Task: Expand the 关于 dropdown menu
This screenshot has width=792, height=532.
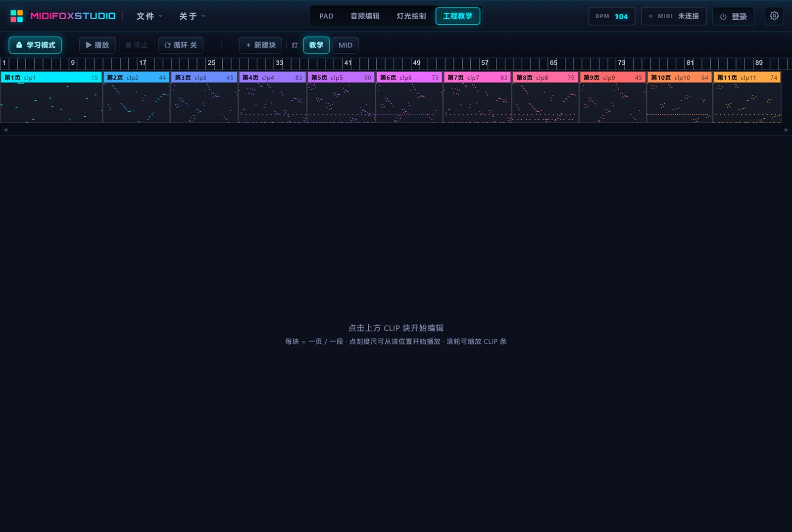Action: (x=192, y=16)
